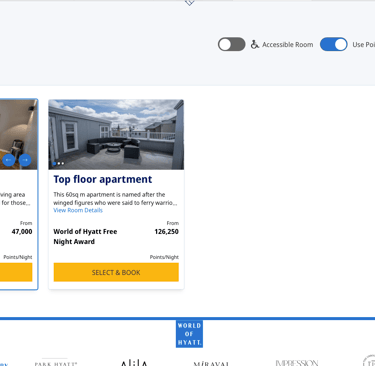The image size is (375, 366).
Task: Go to next photo with right arrow
Action: tap(25, 160)
